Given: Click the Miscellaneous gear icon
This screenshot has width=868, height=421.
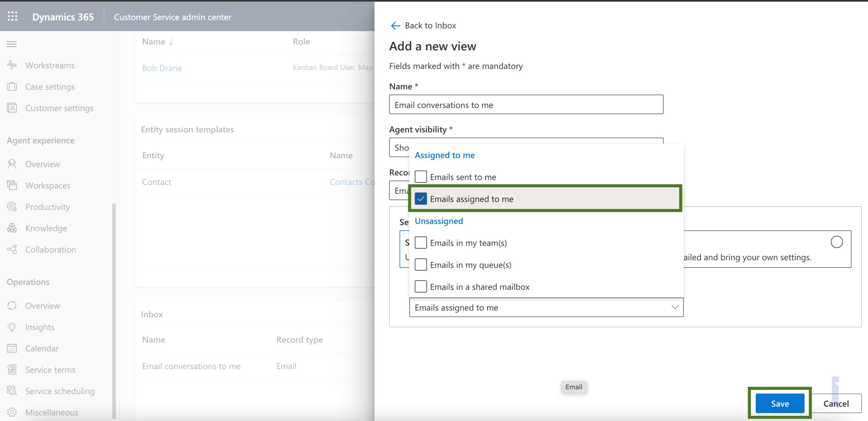Looking at the screenshot, I should (12, 412).
